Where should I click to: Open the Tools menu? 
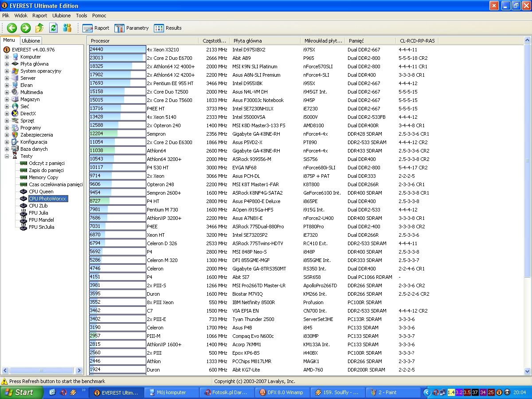[82, 16]
